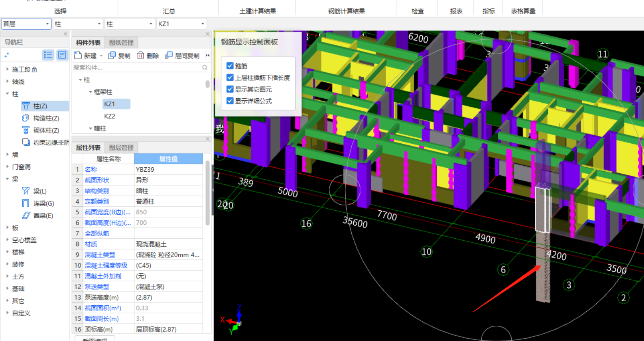644x341 pixels.
Task: Expand the 施工段 tree node
Action: (x=7, y=69)
